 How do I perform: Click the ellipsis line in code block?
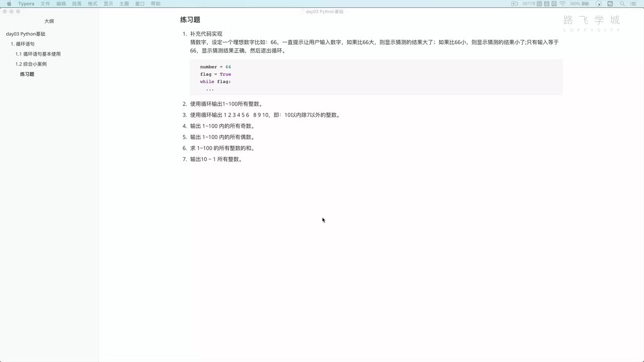(210, 89)
